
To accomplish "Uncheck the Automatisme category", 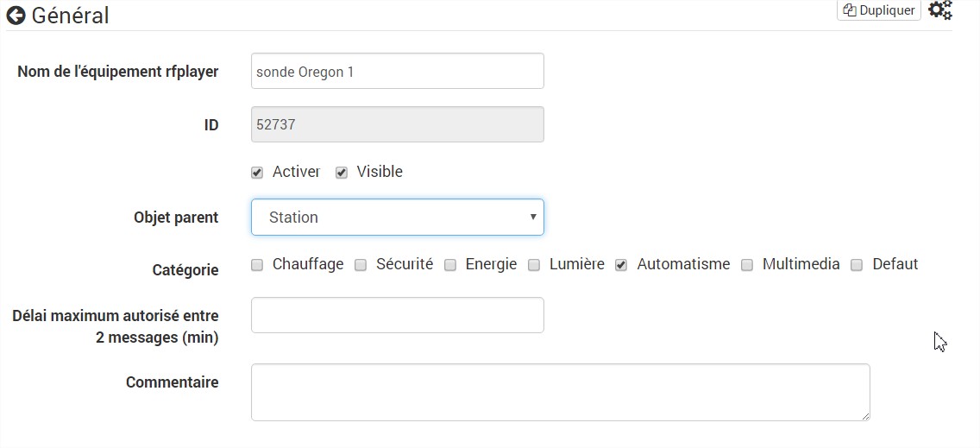I will (x=621, y=265).
